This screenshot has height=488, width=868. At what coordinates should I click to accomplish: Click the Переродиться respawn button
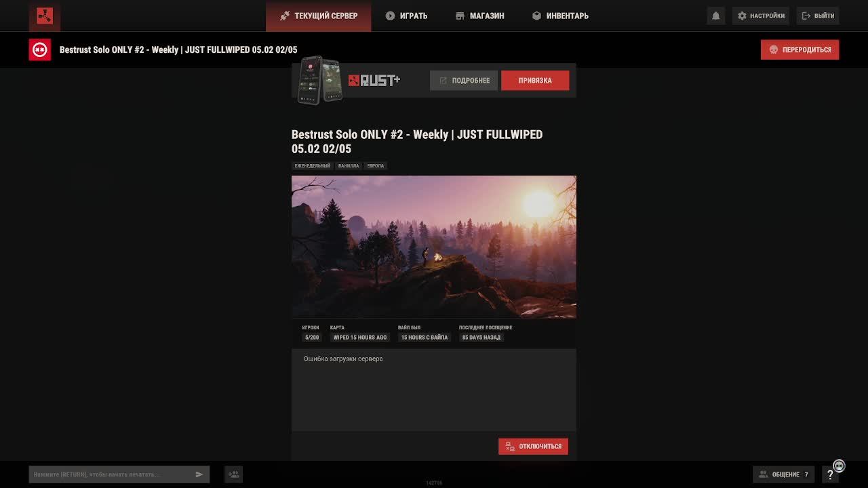(800, 49)
